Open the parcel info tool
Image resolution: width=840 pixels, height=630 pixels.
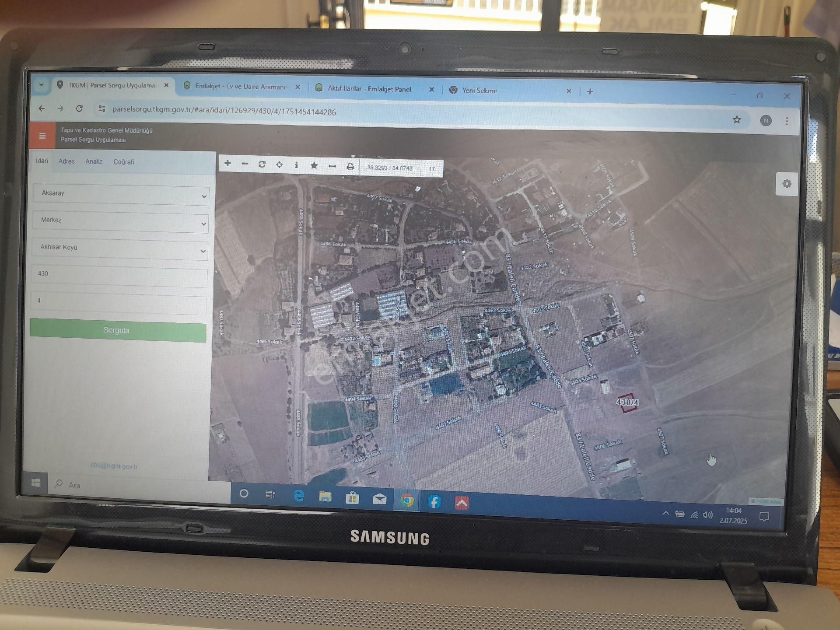coord(296,165)
